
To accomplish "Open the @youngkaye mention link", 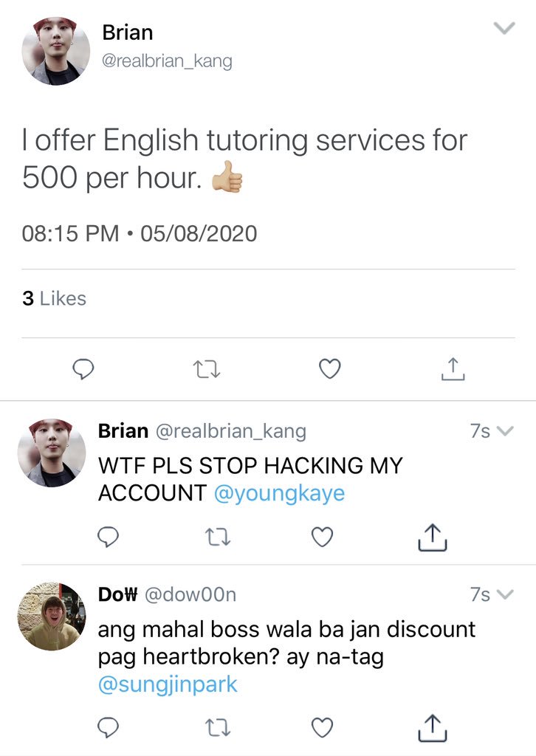I will pyautogui.click(x=279, y=492).
